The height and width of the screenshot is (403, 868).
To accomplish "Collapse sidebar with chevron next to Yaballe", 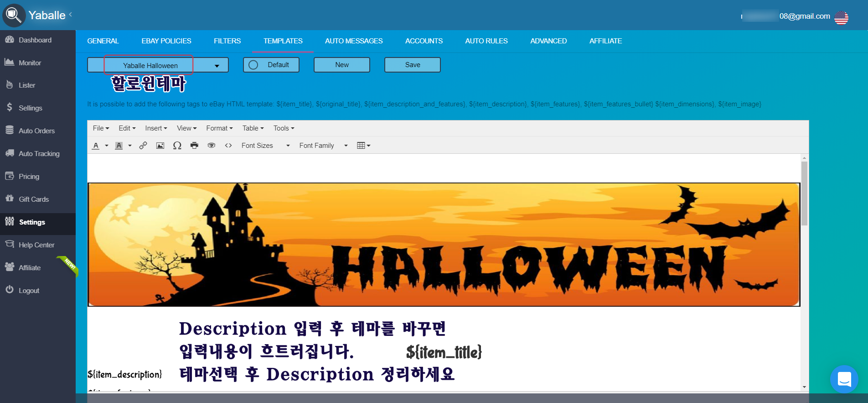I will click(x=71, y=15).
